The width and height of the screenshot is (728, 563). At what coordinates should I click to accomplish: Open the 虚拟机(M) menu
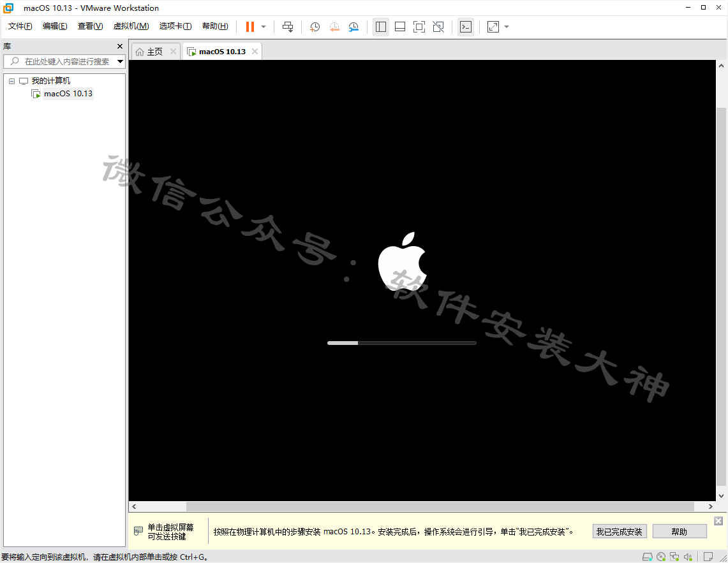tap(131, 26)
